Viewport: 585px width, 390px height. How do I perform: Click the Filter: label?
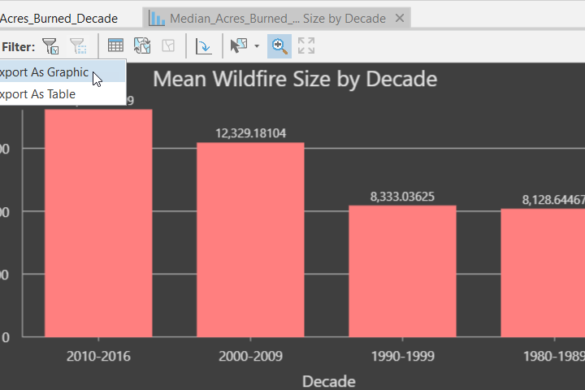tap(18, 47)
